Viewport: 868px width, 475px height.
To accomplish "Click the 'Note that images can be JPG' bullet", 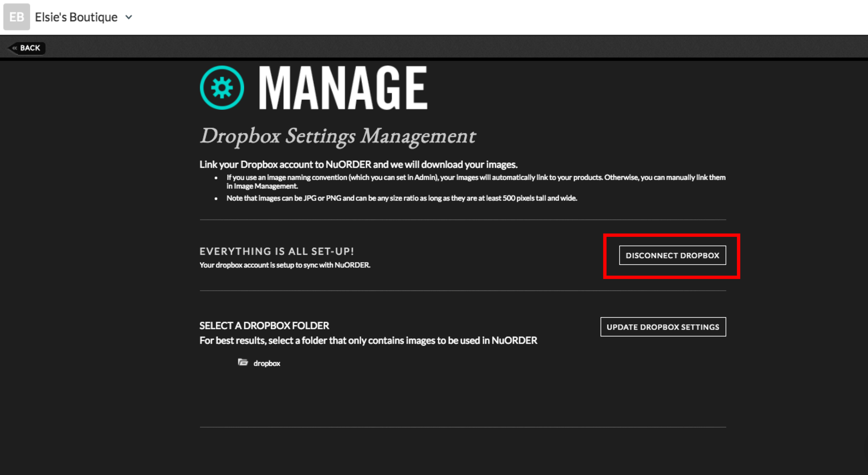I will click(x=402, y=198).
